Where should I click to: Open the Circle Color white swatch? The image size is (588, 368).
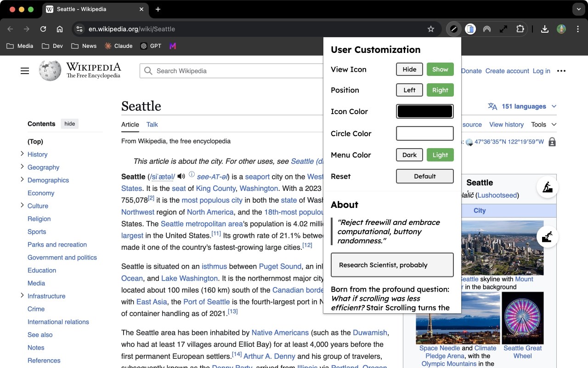point(425,133)
